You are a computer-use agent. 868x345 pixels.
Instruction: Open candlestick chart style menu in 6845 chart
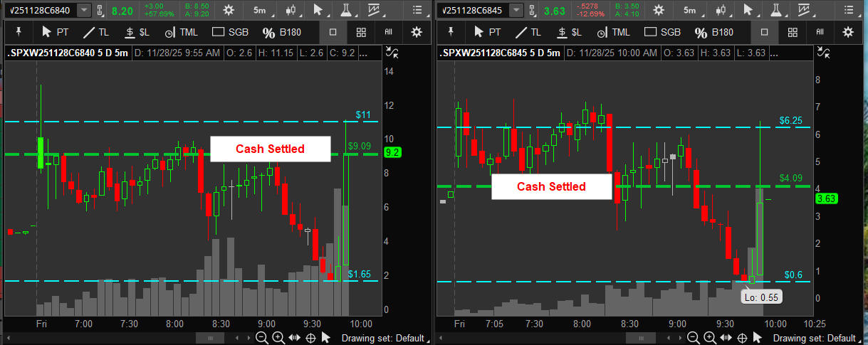click(x=720, y=11)
